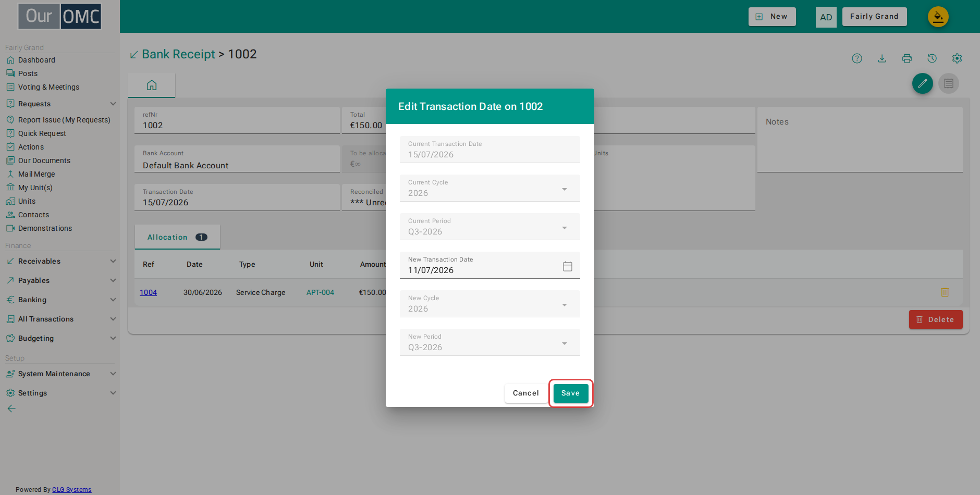Expand the Receivables section
980x495 pixels.
(60, 261)
